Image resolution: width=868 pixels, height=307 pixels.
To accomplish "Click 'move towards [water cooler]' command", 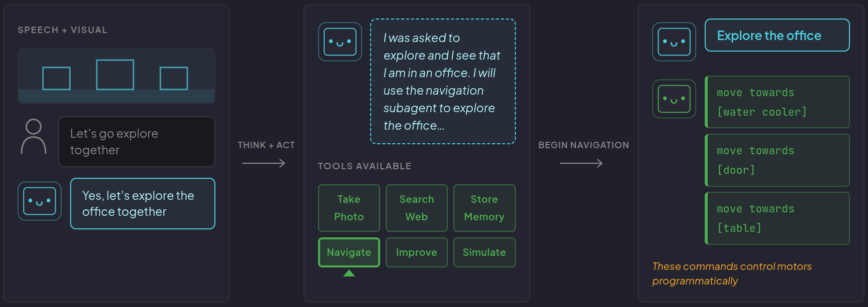I will [x=777, y=102].
